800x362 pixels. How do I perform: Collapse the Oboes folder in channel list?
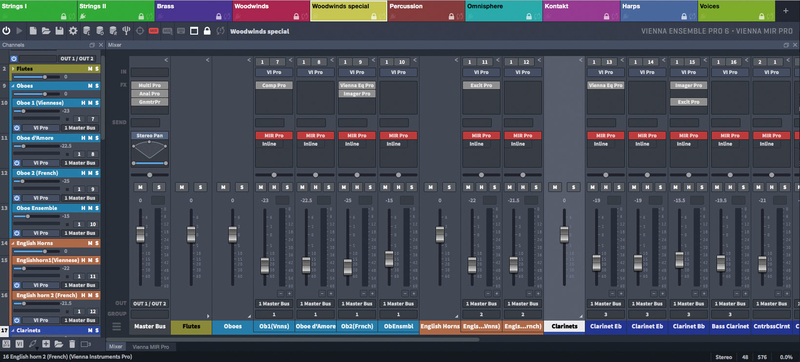[x=13, y=86]
